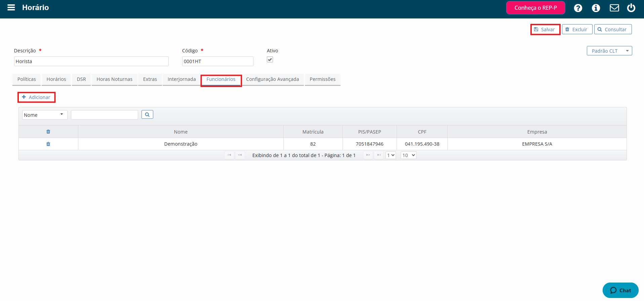Click the magnifier search button
Viewport: 644px width, 301px height.
(x=147, y=114)
